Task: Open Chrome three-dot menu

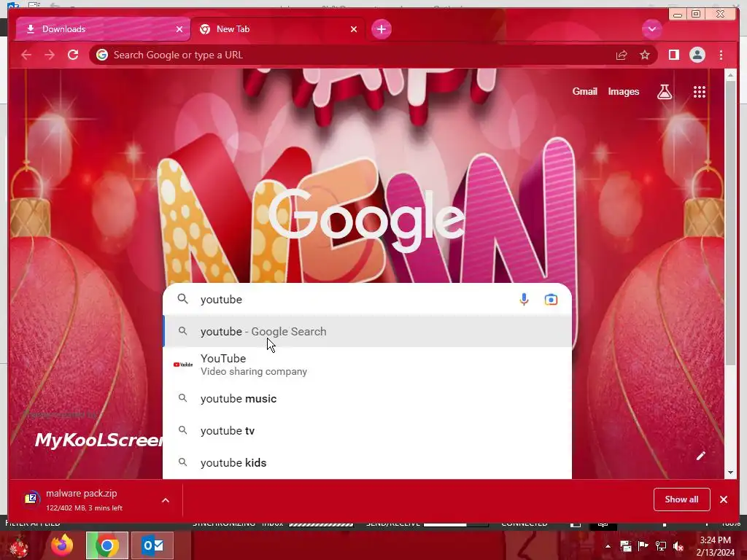Action: [721, 55]
